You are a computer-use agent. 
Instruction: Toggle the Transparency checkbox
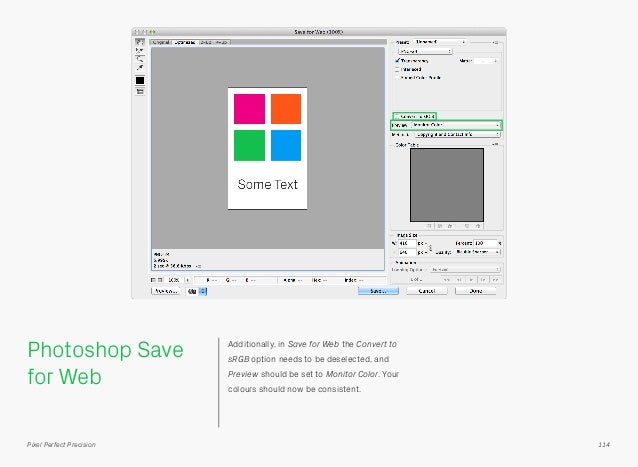pyautogui.click(x=398, y=60)
